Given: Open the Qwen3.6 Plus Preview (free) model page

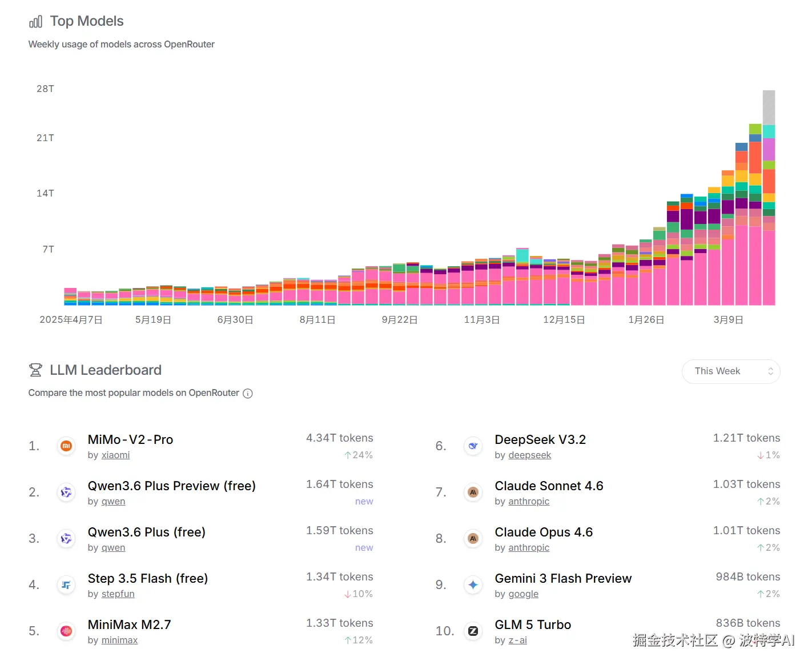Looking at the screenshot, I should (x=172, y=486).
